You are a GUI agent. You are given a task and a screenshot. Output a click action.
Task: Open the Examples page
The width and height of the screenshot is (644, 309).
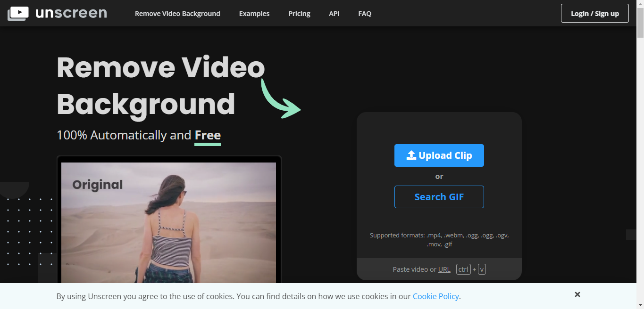pos(254,14)
